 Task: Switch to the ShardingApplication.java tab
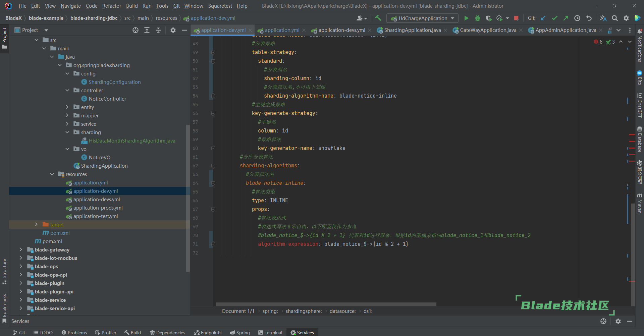(x=413, y=30)
